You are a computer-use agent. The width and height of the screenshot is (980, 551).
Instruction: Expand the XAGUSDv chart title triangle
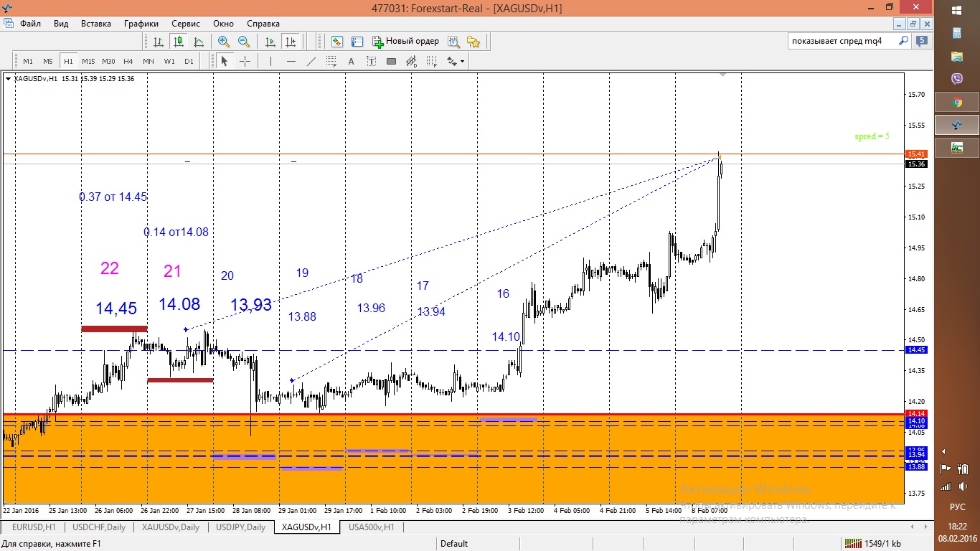point(9,79)
